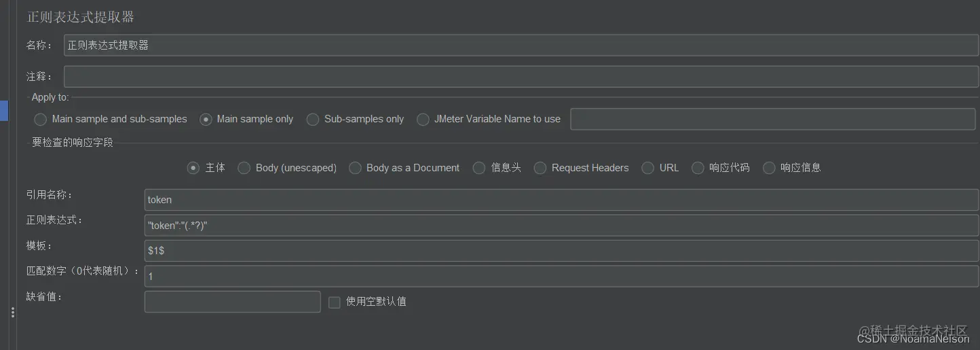This screenshot has height=350, width=980.
Task: Enable 使用空默认值 checkbox
Action: [x=334, y=302]
